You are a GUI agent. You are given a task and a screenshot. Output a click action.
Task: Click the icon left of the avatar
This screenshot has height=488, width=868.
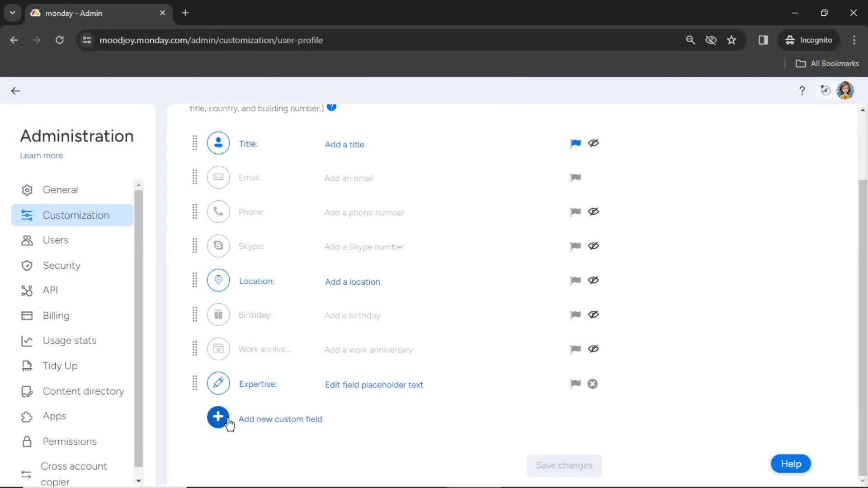pos(826,90)
